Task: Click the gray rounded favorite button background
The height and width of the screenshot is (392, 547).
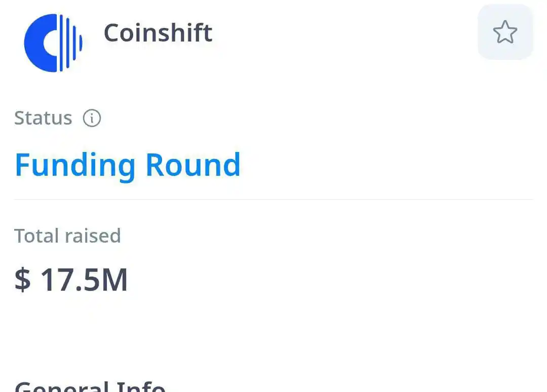Action: (x=505, y=32)
